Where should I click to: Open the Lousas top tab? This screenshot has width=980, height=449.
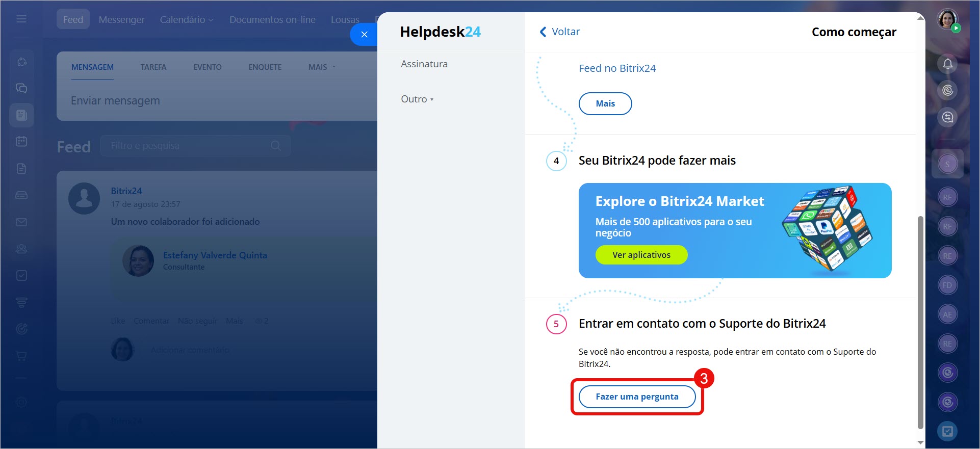pos(345,19)
